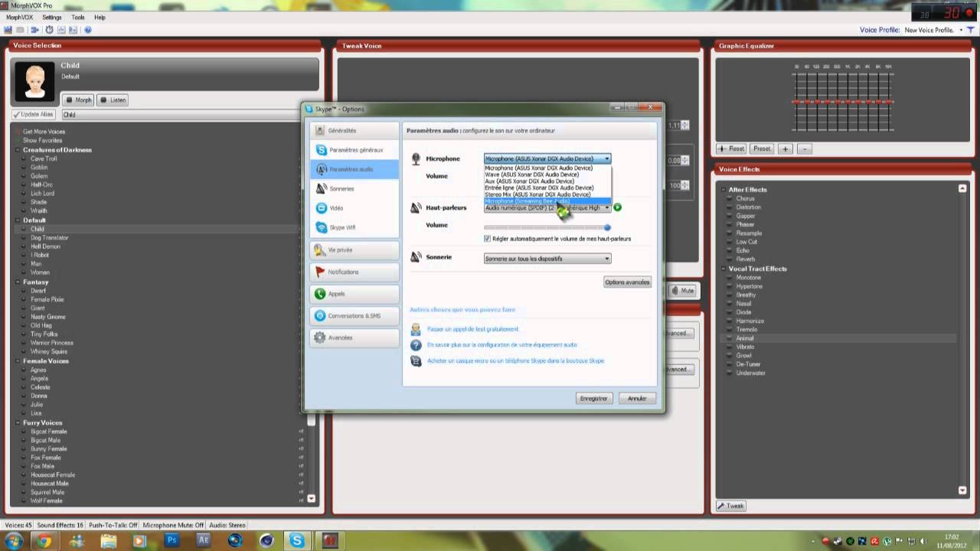This screenshot has width=980, height=551.
Task: Click the help icon in MorphVOX toolbar
Action: click(88, 30)
